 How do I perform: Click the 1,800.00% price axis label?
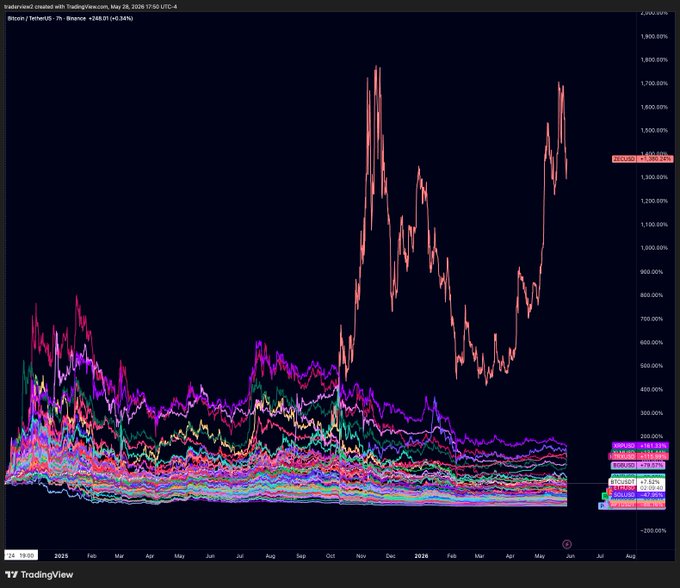[654, 60]
